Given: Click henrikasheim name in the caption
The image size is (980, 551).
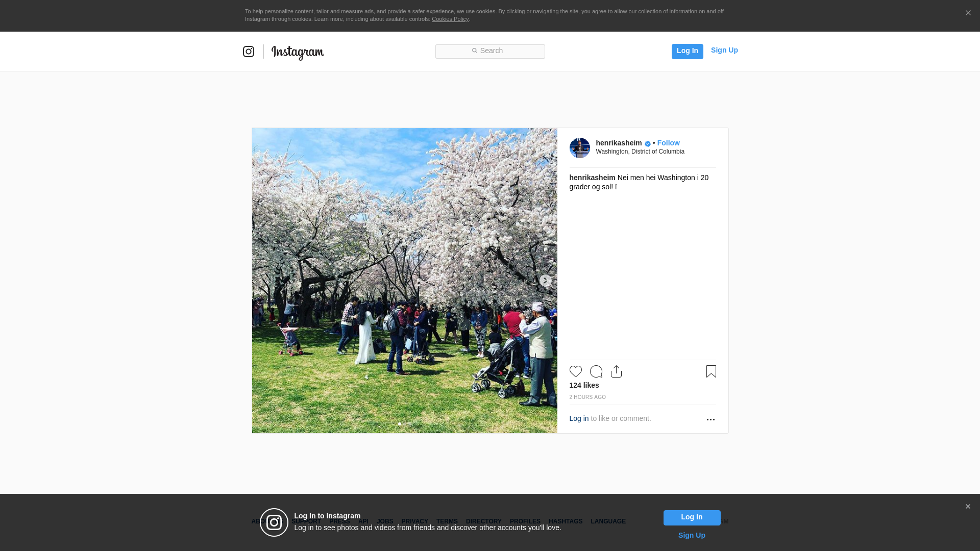Looking at the screenshot, I should point(592,178).
